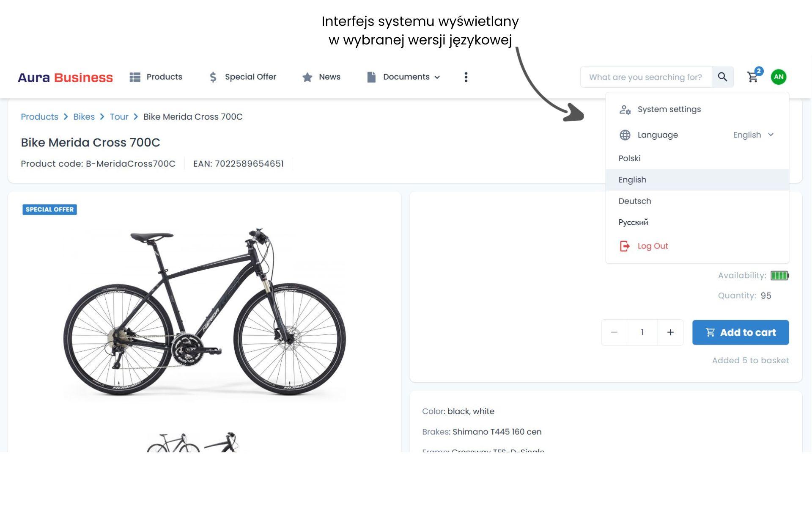The width and height of the screenshot is (812, 508).
Task: Click the Log Out icon
Action: pos(624,246)
